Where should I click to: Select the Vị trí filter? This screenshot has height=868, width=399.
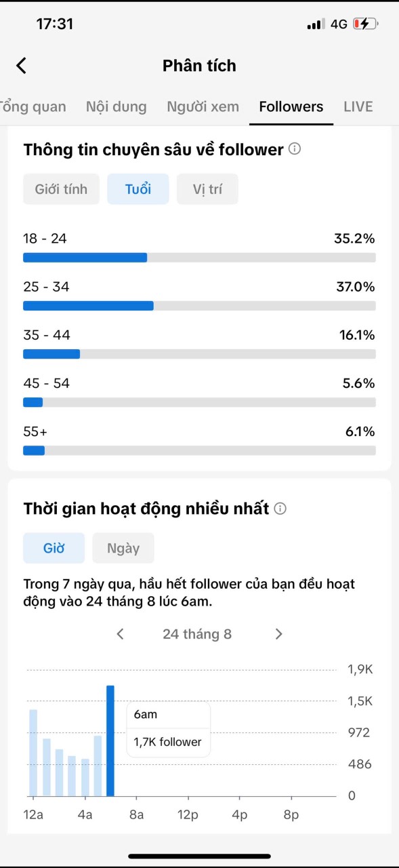[207, 189]
